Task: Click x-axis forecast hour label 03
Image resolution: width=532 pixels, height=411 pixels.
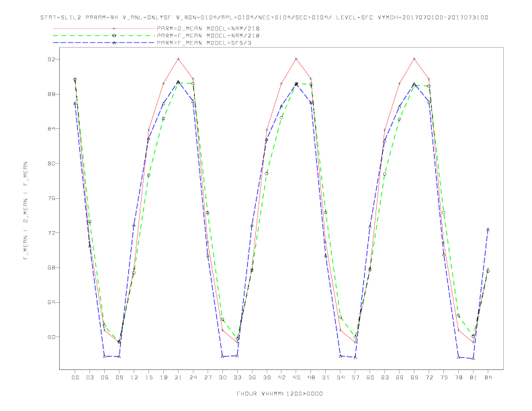Action: click(89, 377)
